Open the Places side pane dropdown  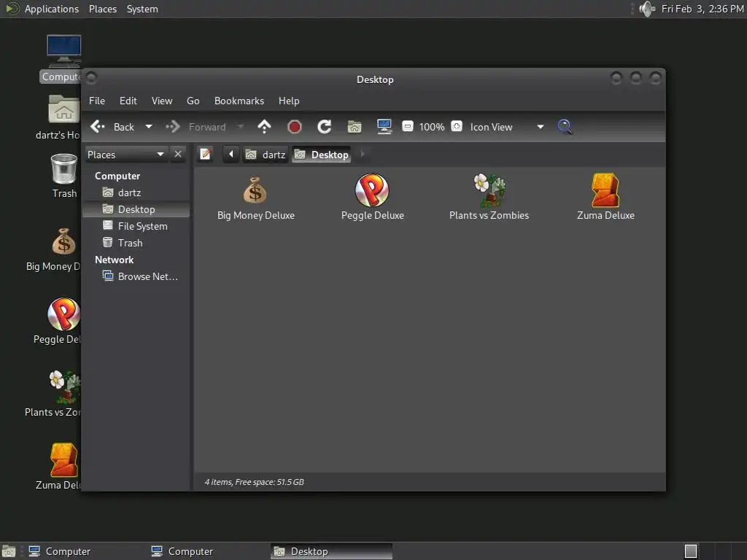click(x=126, y=155)
